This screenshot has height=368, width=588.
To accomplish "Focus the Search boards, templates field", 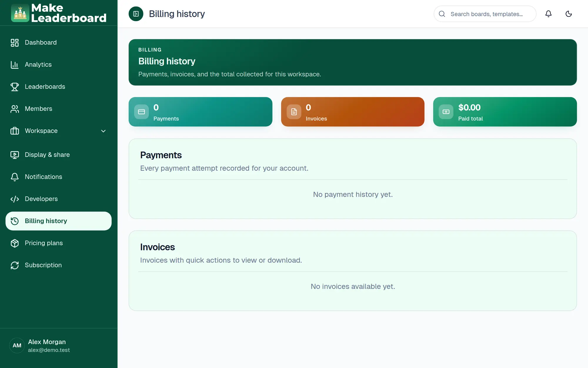I will click(485, 14).
